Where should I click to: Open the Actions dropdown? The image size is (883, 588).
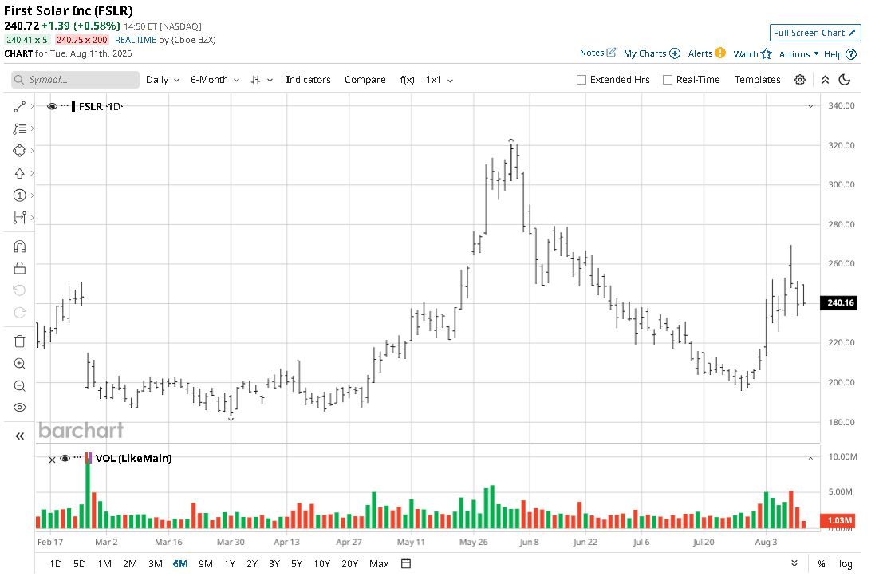click(x=798, y=54)
